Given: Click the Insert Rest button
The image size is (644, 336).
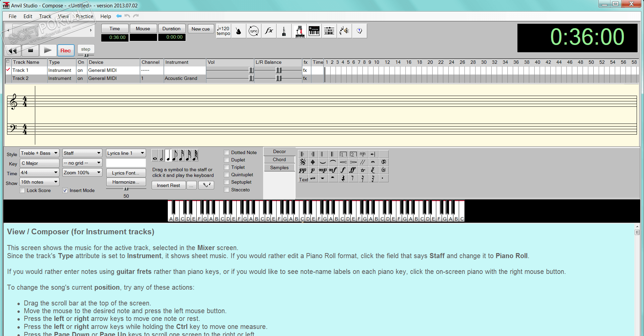Looking at the screenshot, I should click(x=168, y=185).
